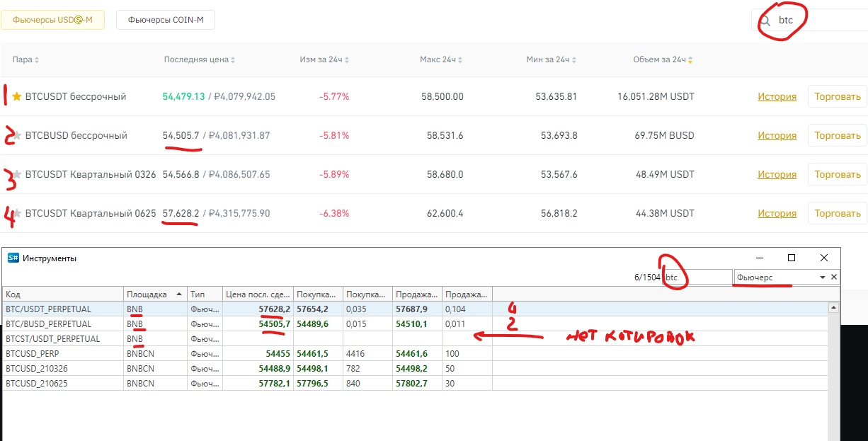Viewport: 868px width, 441px height.
Task: Click bid volume 4416
Action: [x=356, y=354]
